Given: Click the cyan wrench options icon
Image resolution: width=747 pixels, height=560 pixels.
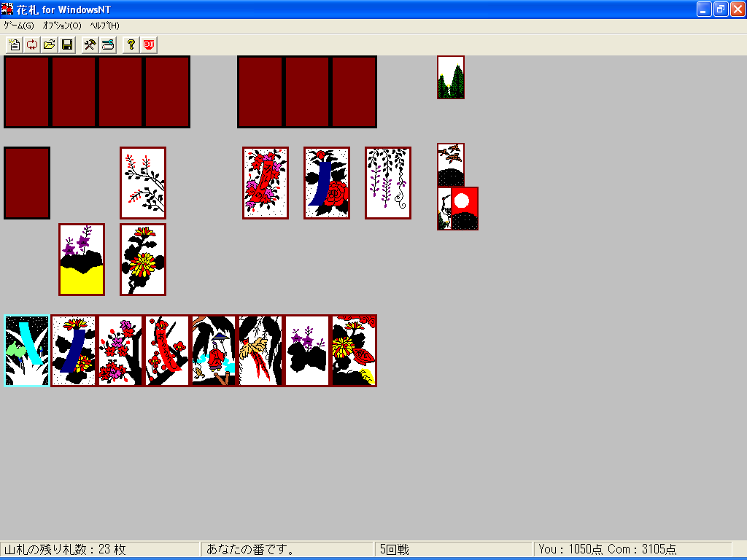Looking at the screenshot, I should pos(108,44).
